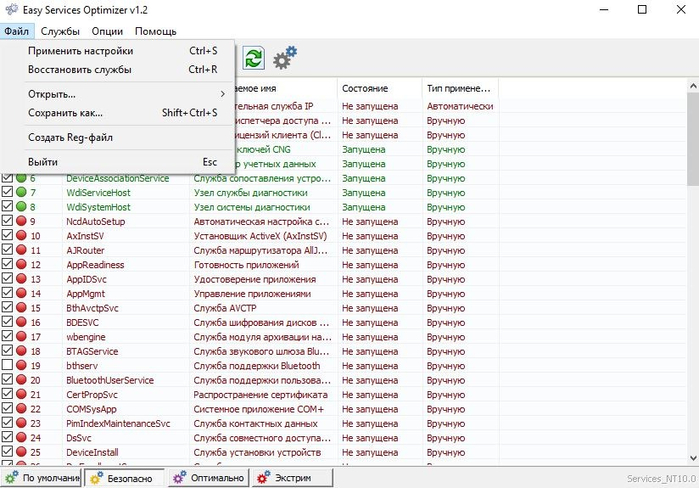Click red status dot of PimIndexMaintenanceSvc row

pos(21,422)
